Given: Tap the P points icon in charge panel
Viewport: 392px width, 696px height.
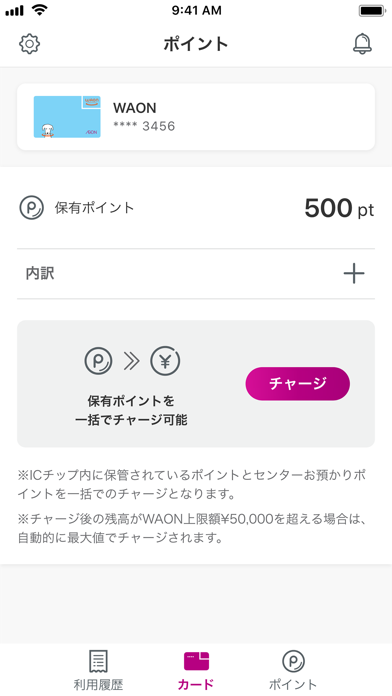Looking at the screenshot, I should pos(99,361).
